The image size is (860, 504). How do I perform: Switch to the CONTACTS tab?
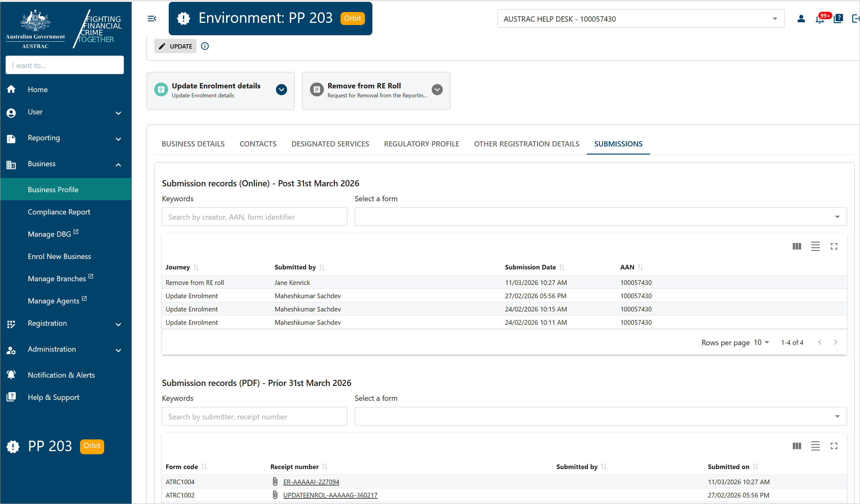pos(258,144)
